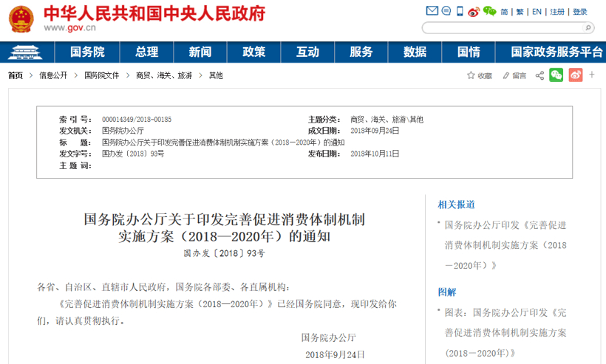Click the 中华人民共和国中央人民政府 site title
606x364 pixels.
[x=154, y=13]
